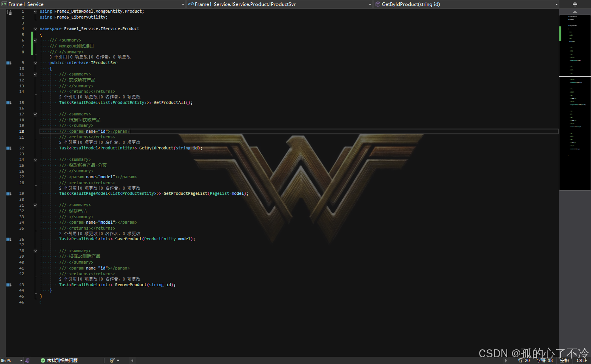Collapse the summary comment at line 11

coord(35,74)
